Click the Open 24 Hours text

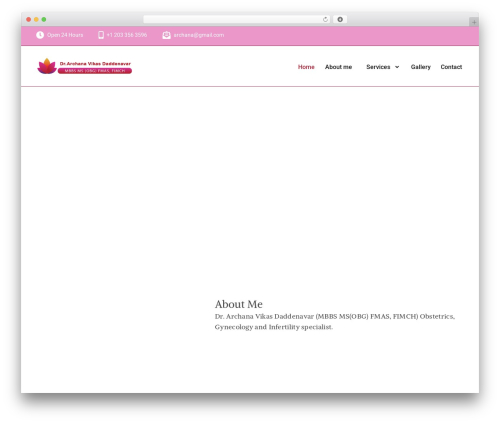[65, 35]
